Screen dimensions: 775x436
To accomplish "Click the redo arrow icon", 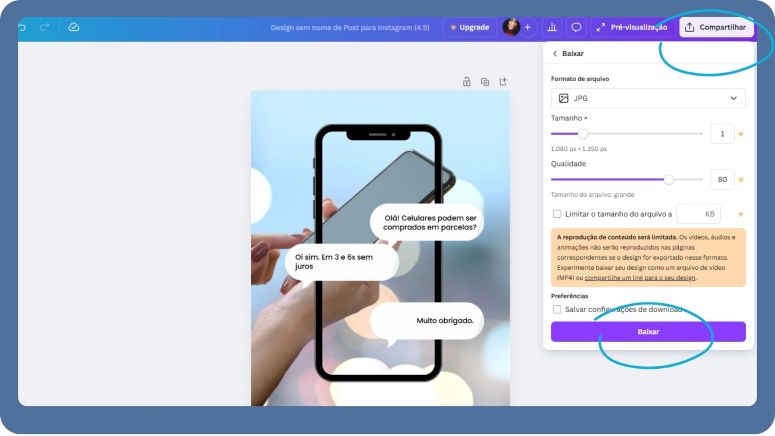I will point(45,27).
